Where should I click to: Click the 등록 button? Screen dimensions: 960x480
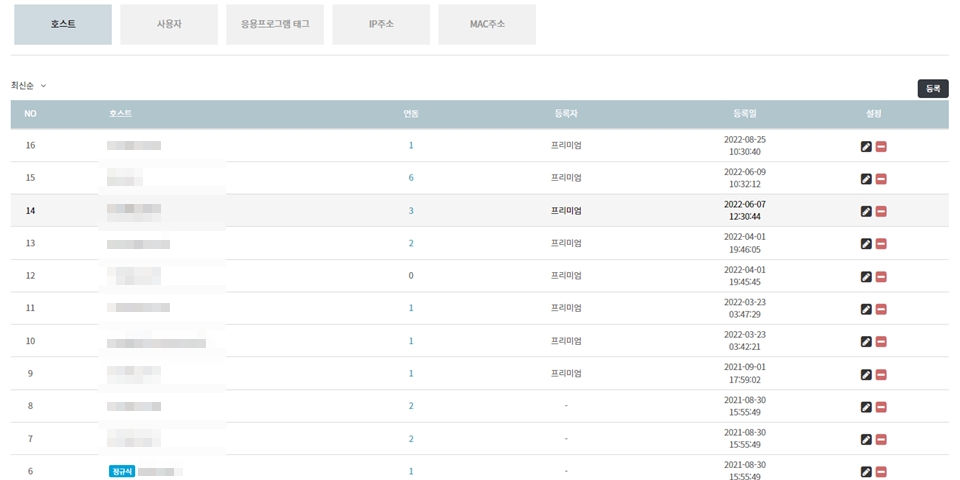932,88
